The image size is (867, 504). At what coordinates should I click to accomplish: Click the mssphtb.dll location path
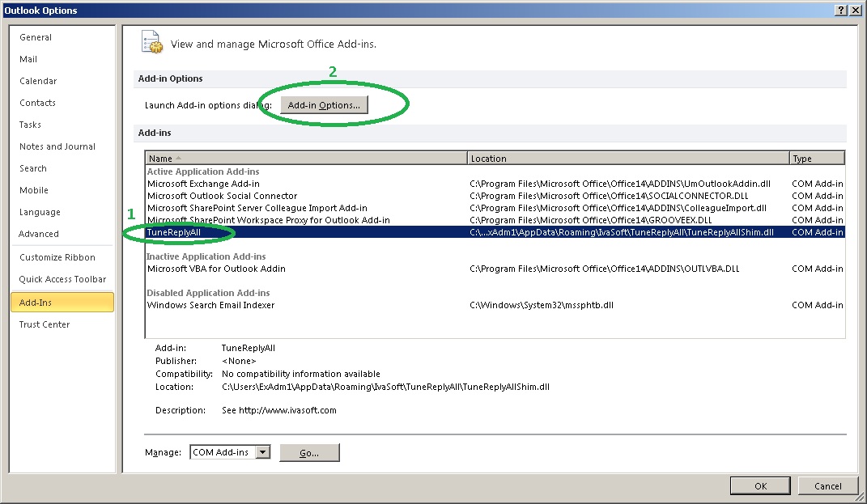pyautogui.click(x=542, y=305)
